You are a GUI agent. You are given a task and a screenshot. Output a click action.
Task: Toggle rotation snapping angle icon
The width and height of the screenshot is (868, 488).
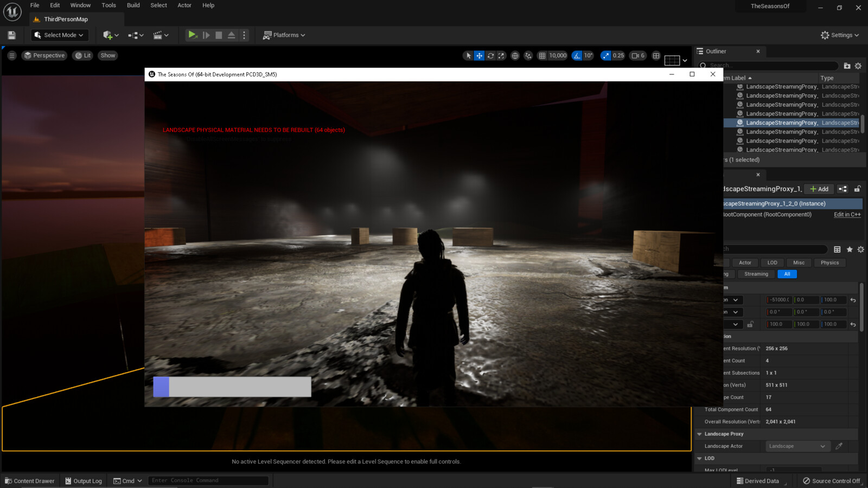[577, 55]
